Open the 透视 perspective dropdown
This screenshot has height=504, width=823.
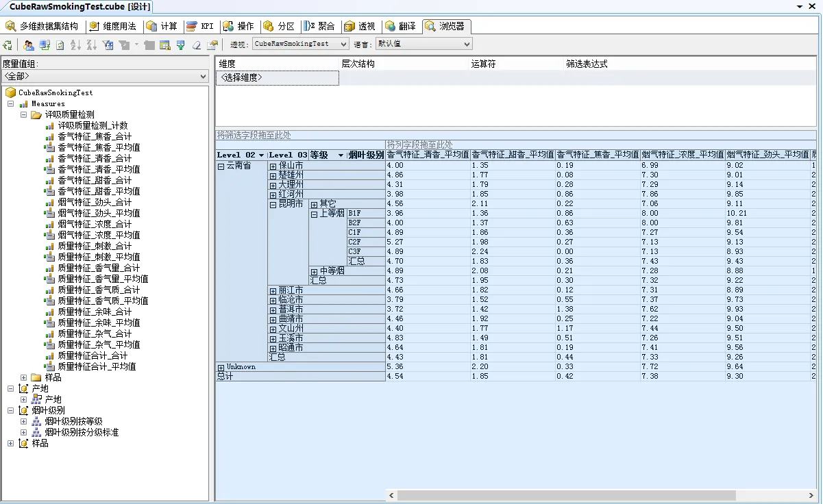343,44
